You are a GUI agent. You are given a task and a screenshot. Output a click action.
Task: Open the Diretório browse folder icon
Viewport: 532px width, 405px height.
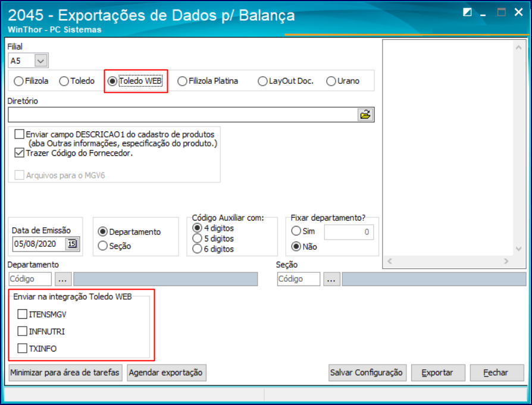pyautogui.click(x=365, y=115)
